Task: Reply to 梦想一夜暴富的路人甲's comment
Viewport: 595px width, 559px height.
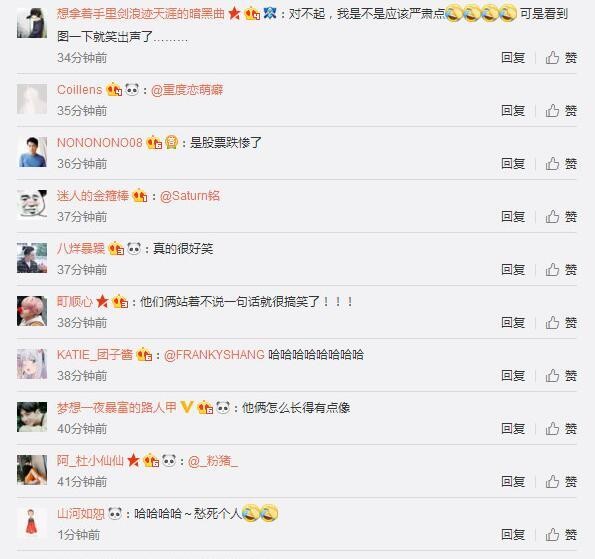Action: (x=513, y=429)
